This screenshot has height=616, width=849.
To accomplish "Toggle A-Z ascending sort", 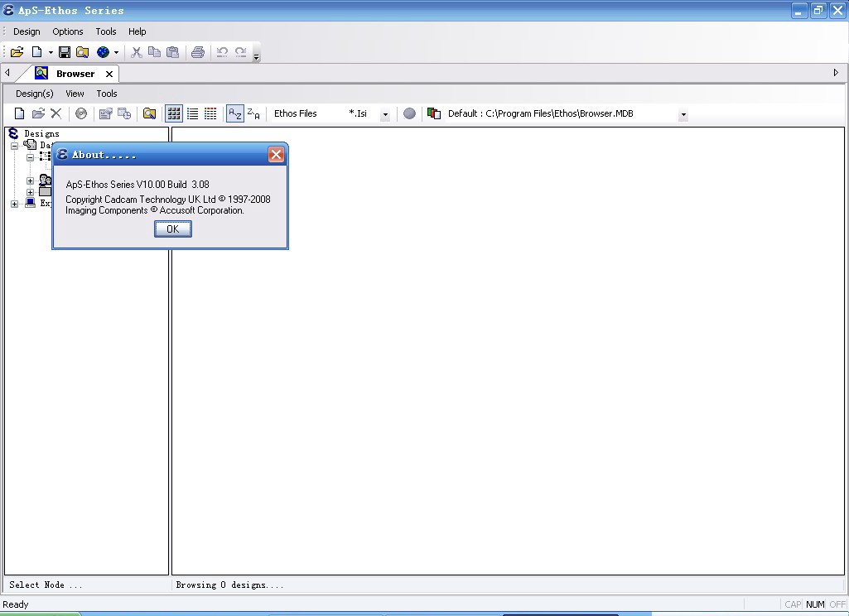I will point(235,113).
